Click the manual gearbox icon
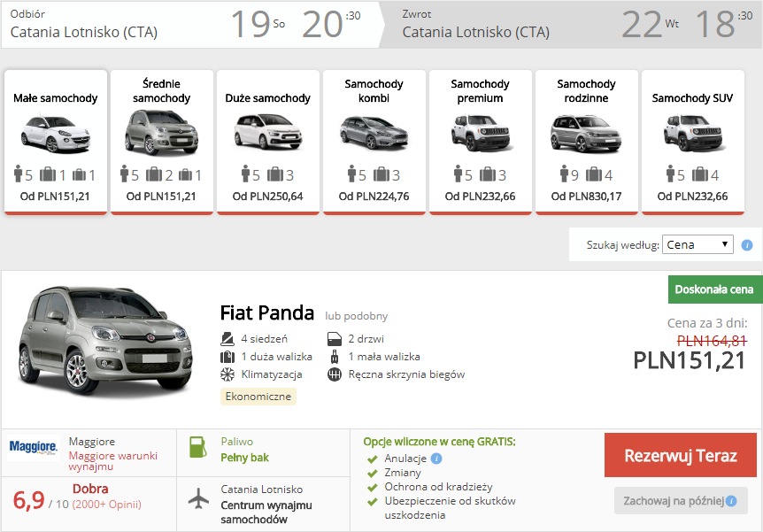Image resolution: width=763 pixels, height=532 pixels. (x=335, y=374)
